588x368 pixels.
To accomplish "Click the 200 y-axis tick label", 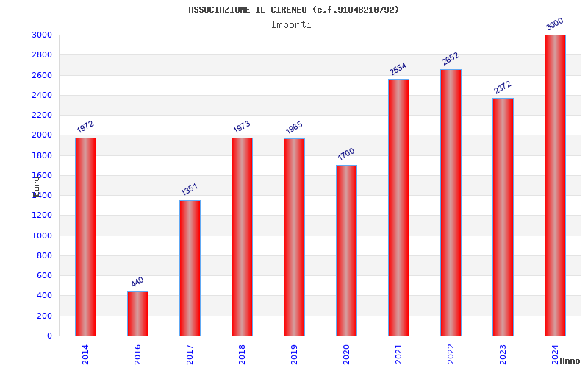I will coord(44,316).
